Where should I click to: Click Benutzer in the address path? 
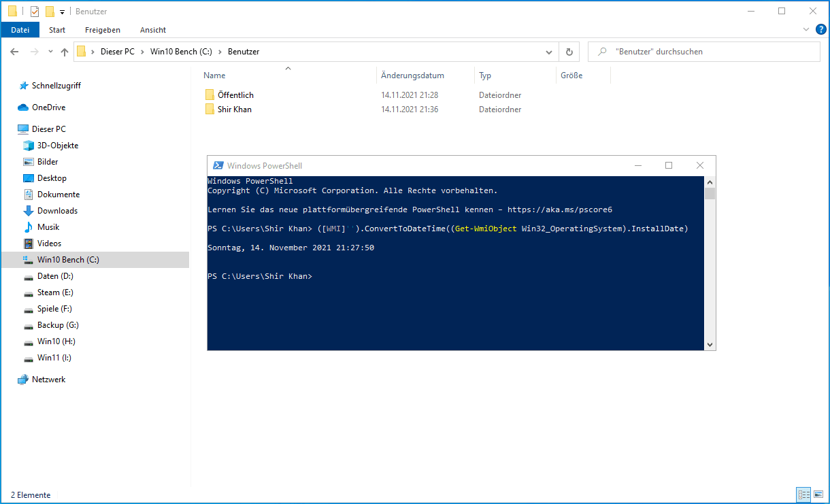click(244, 52)
